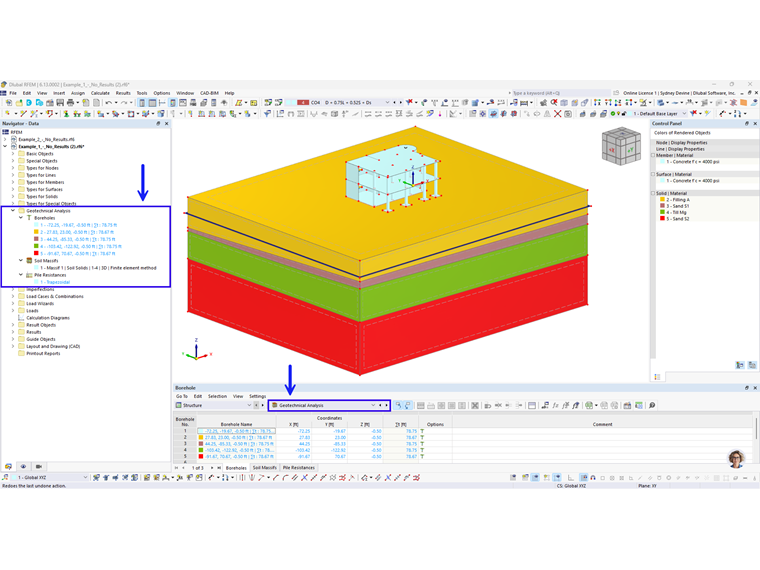760x570 pixels.
Task: Click the Navigator data tab icon at bottom left
Action: (x=8, y=466)
